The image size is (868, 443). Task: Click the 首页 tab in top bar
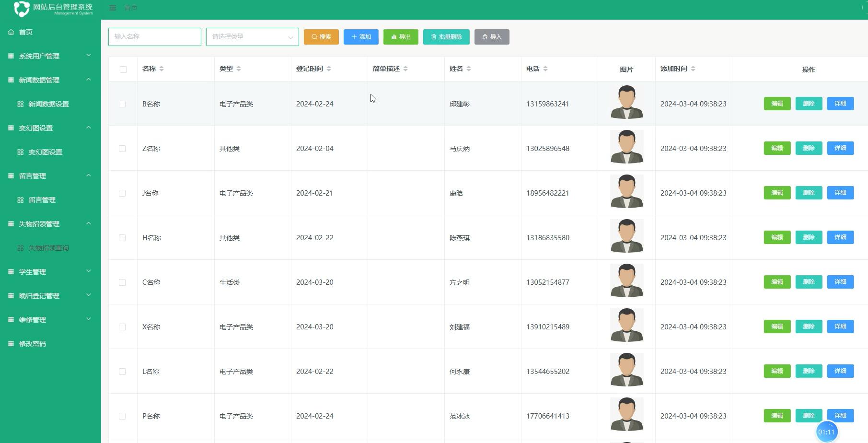click(x=130, y=8)
